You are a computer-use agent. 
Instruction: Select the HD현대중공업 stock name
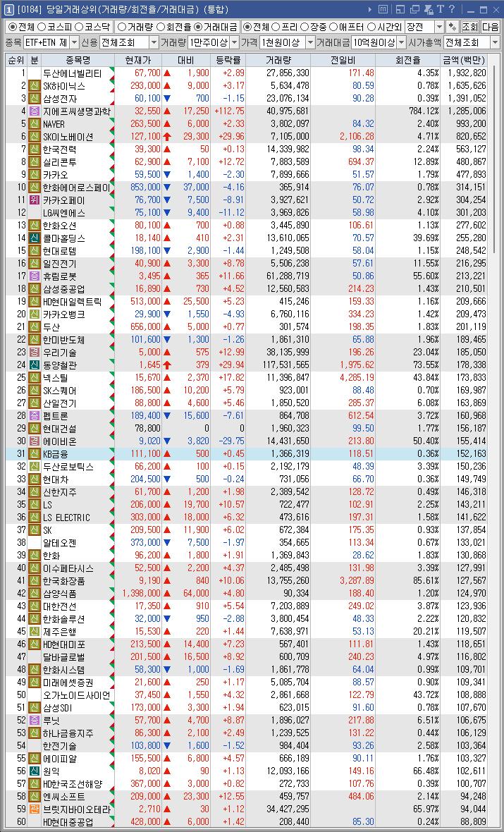(68, 822)
